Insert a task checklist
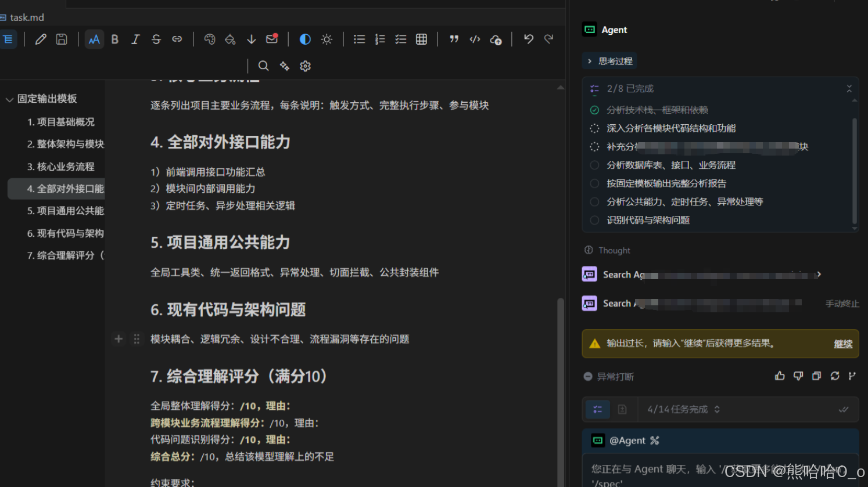The width and height of the screenshot is (868, 487). 401,39
